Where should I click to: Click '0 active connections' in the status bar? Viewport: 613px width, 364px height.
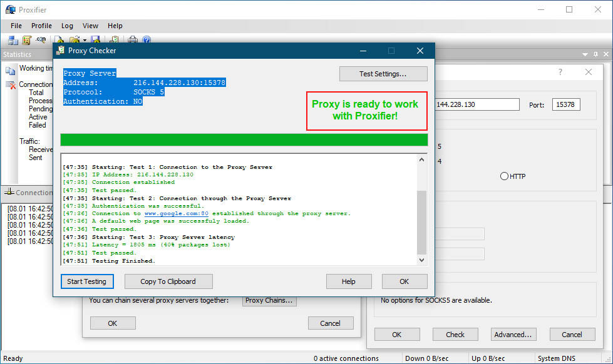(x=346, y=358)
